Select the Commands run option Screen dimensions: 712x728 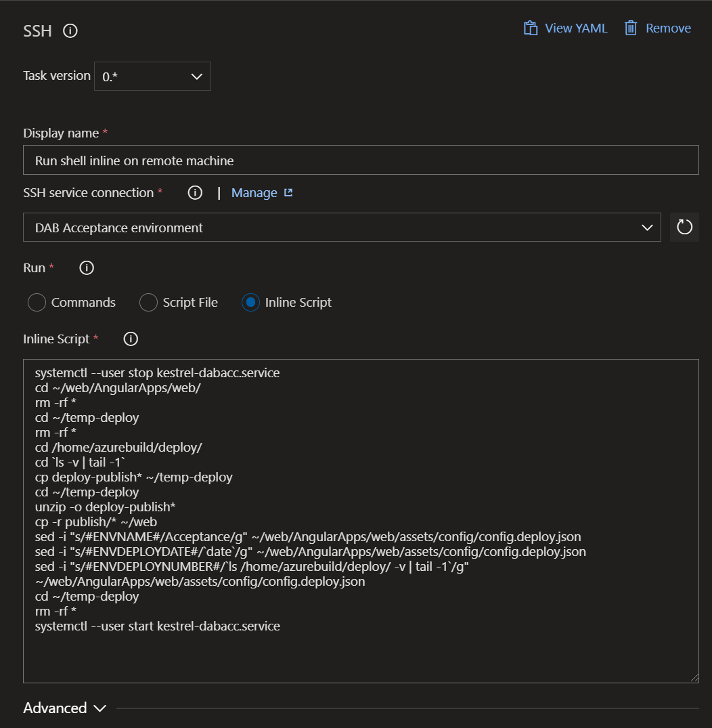pyautogui.click(x=37, y=302)
